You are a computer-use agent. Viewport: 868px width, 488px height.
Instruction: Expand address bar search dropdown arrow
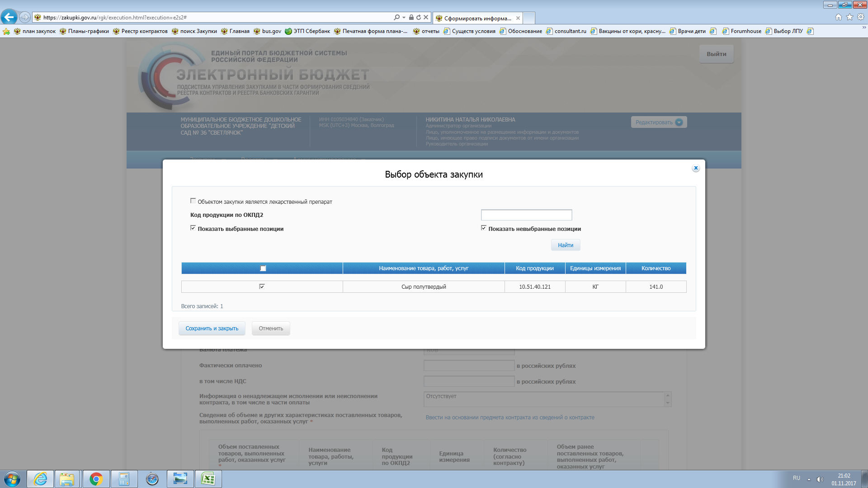coord(404,17)
